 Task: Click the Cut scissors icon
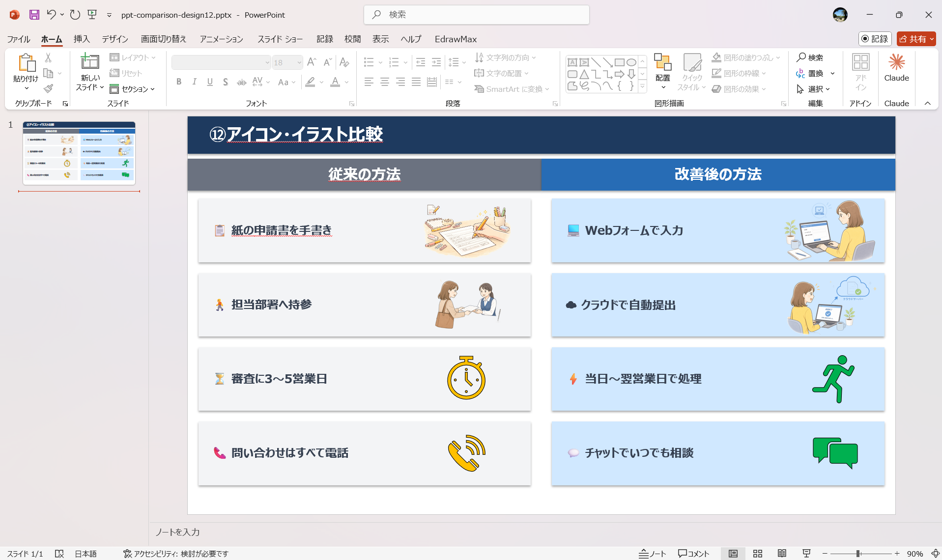48,57
